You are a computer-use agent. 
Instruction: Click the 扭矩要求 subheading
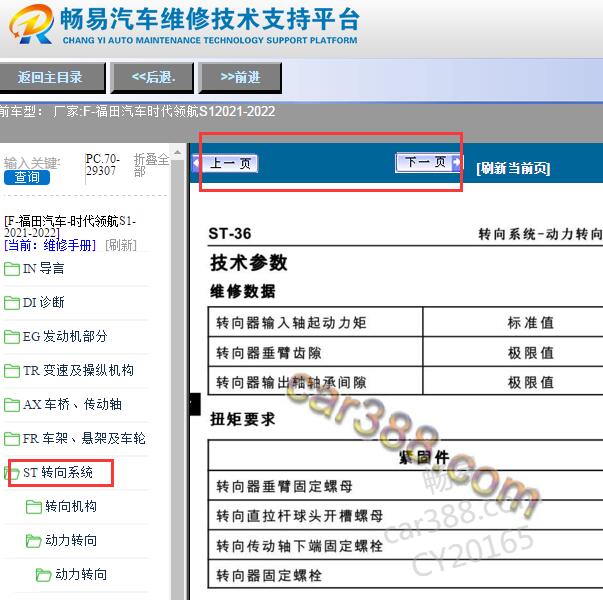click(x=243, y=419)
